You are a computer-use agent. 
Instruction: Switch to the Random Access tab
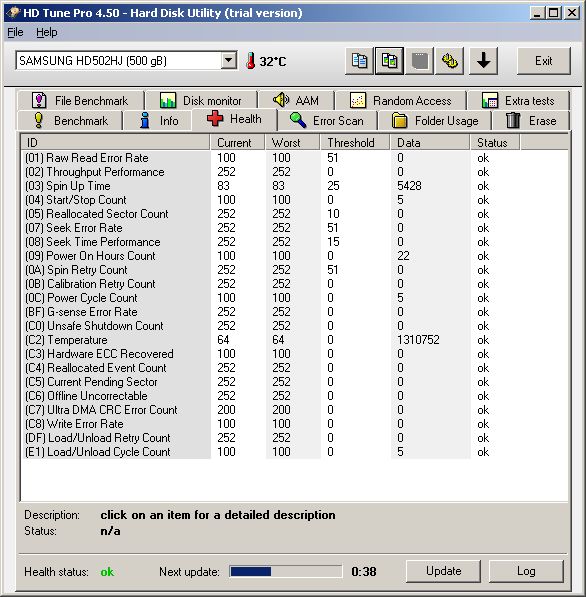coord(400,101)
